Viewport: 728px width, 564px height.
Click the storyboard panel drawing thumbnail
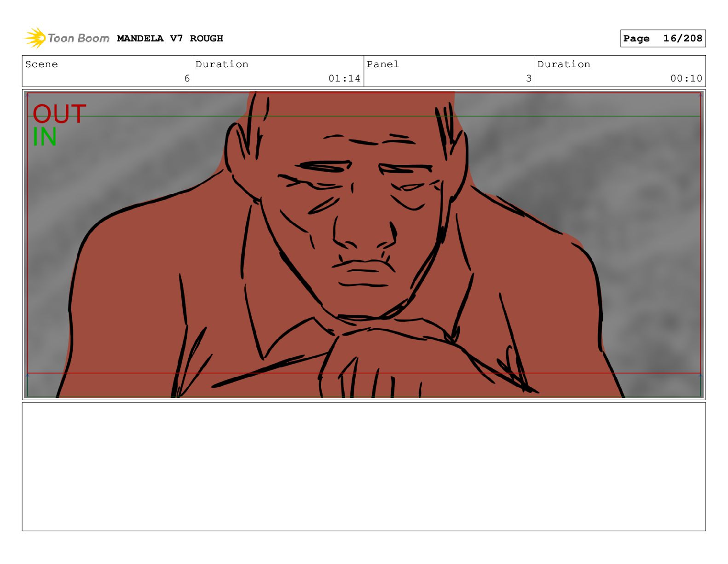point(364,244)
